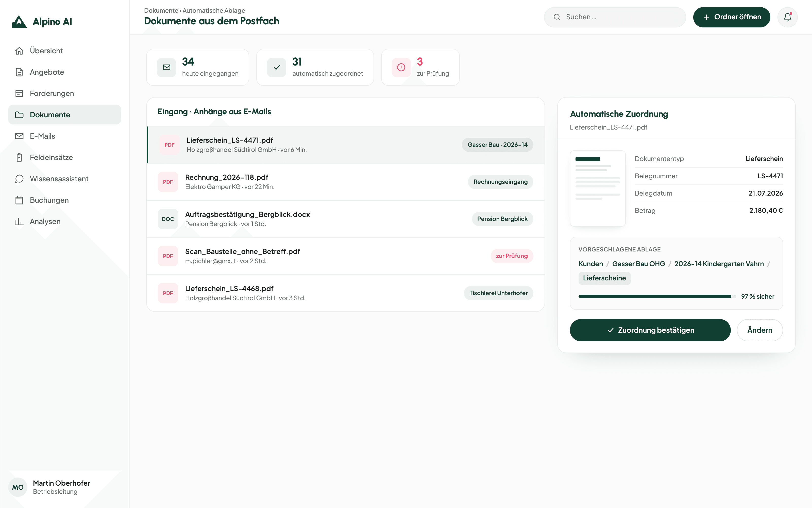Click the Alpino AI mountain logo
This screenshot has height=508, width=812.
pyautogui.click(x=19, y=22)
